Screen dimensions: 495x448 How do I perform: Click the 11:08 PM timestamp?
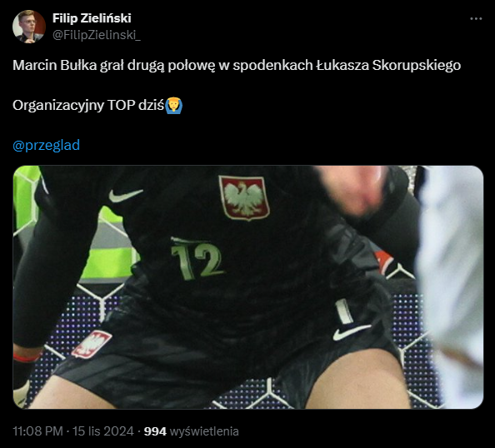coord(37,431)
